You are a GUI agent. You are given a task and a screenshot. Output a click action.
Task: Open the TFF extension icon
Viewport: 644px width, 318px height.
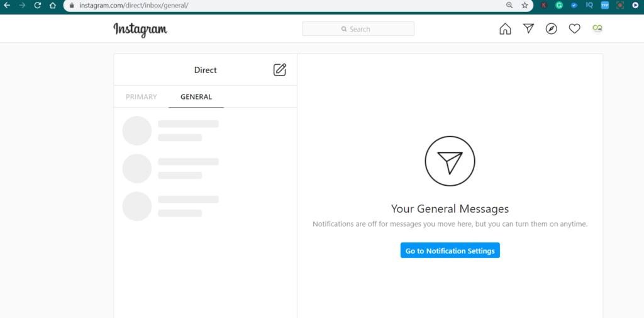[604, 5]
